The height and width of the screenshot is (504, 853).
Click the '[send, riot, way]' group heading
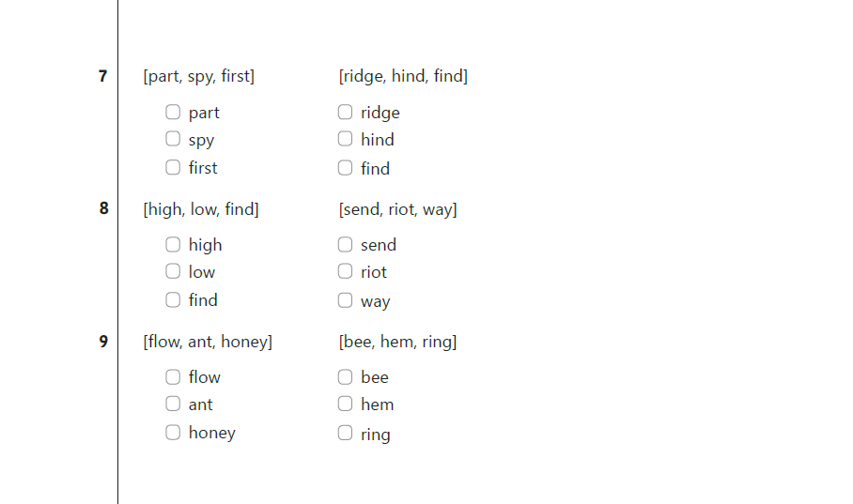point(397,209)
